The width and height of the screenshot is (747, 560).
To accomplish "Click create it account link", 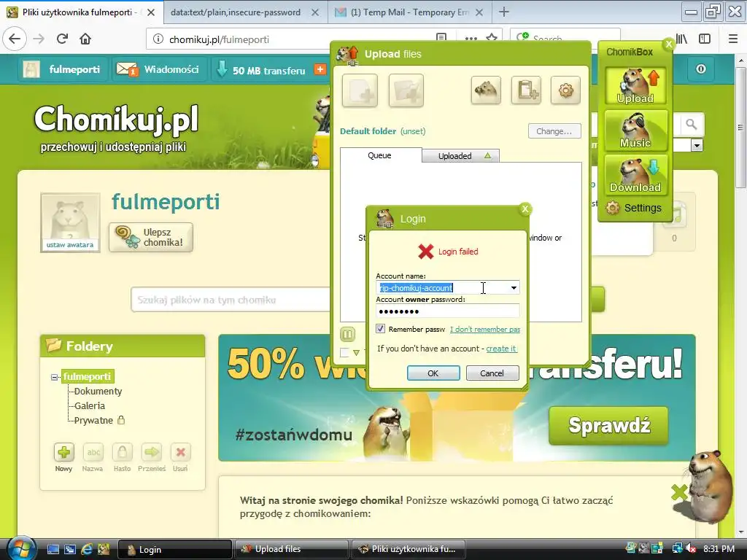I will tap(501, 349).
